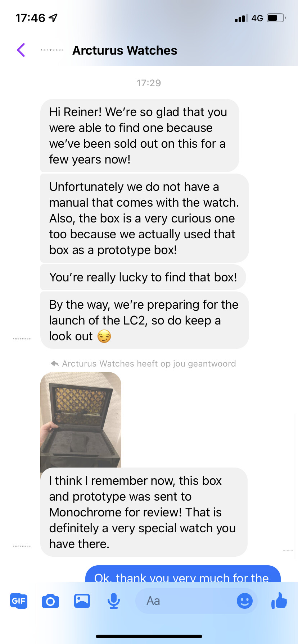Image resolution: width=298 pixels, height=644 pixels.
Task: Tap the blue 'Ok, thank you' sent message
Action: 183,574
